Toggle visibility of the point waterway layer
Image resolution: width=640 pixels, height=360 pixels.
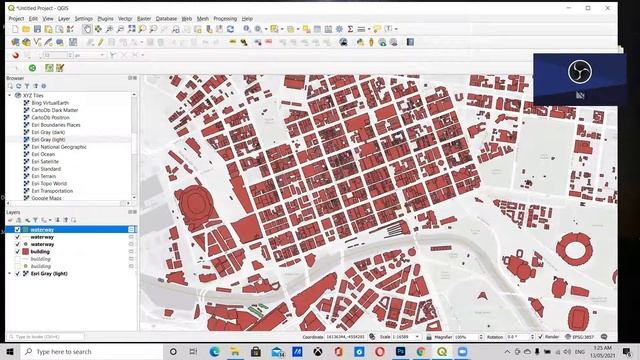pyautogui.click(x=17, y=244)
